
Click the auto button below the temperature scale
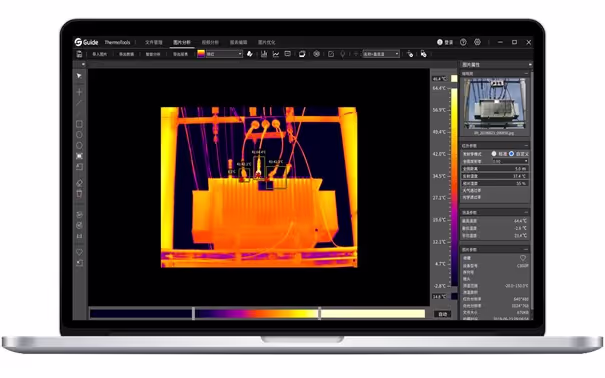tap(443, 314)
